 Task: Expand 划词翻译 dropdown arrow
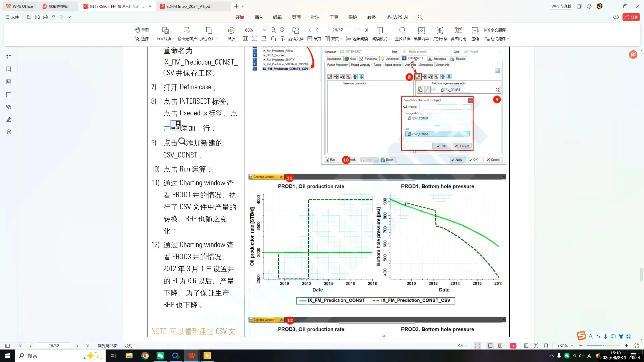[x=508, y=39]
